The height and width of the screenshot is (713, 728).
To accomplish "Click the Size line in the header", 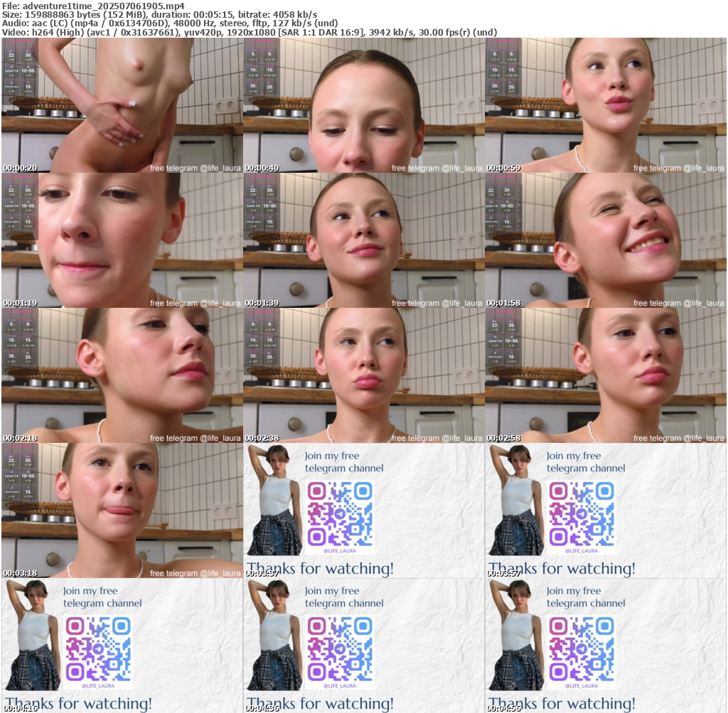I will click(x=159, y=15).
